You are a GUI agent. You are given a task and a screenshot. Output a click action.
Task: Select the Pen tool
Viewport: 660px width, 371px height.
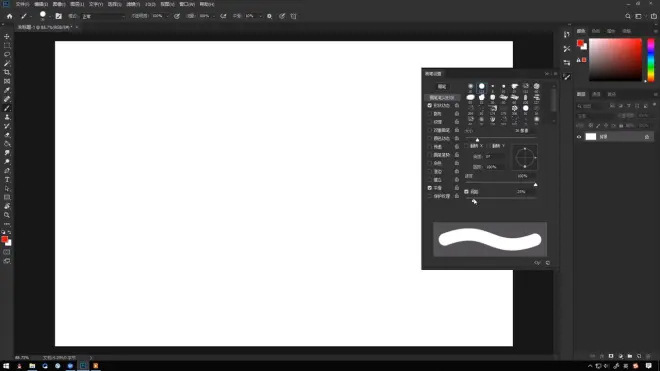pyautogui.click(x=7, y=171)
